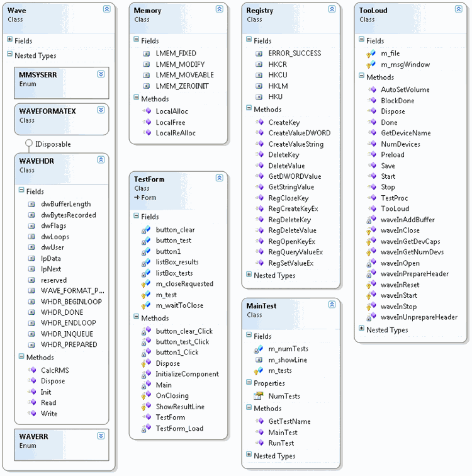Viewport: 472px width, 476px height.
Task: Click the AutoSetVolume method icon
Action: (x=372, y=89)
